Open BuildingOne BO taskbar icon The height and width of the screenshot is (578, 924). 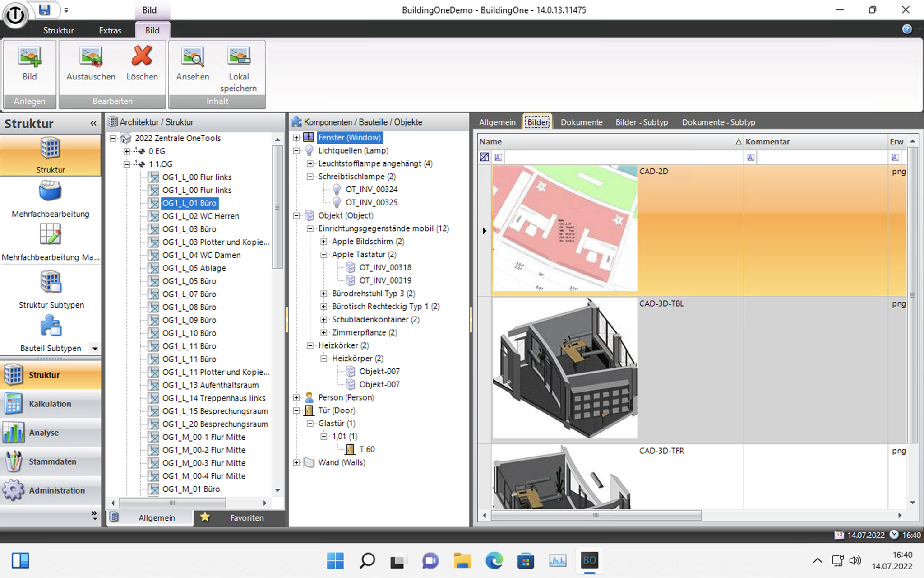pyautogui.click(x=589, y=561)
